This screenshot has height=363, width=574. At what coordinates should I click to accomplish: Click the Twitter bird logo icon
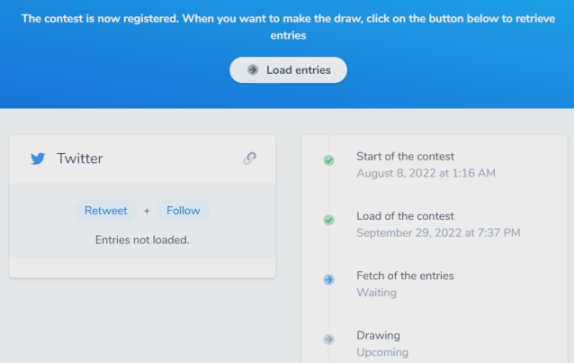pyautogui.click(x=38, y=159)
